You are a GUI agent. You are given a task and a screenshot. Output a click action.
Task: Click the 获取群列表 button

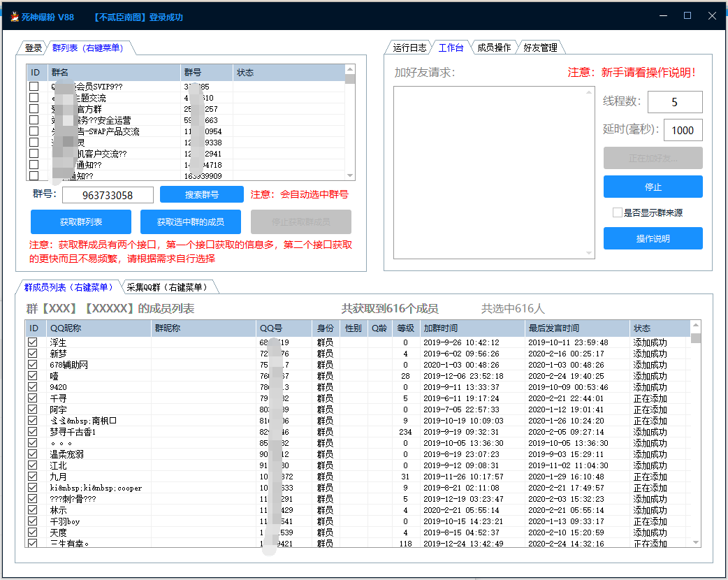pyautogui.click(x=81, y=222)
